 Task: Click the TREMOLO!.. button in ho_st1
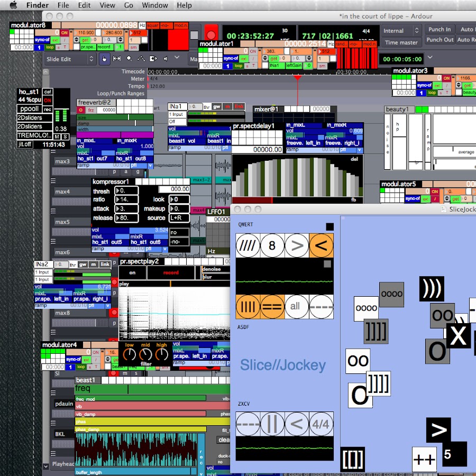34,135
